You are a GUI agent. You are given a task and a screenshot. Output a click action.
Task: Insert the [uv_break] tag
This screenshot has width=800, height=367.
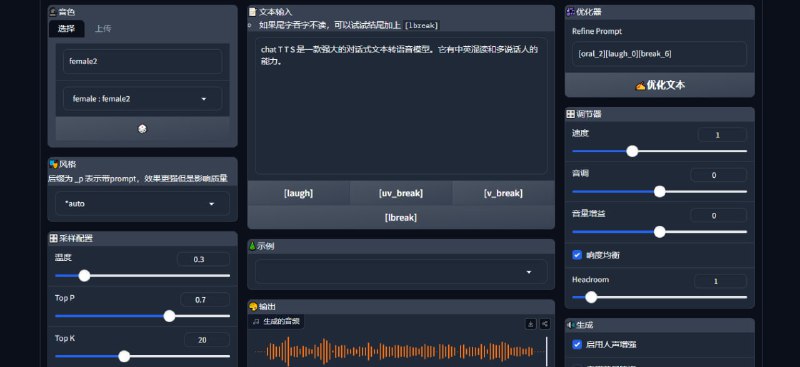pyautogui.click(x=401, y=193)
